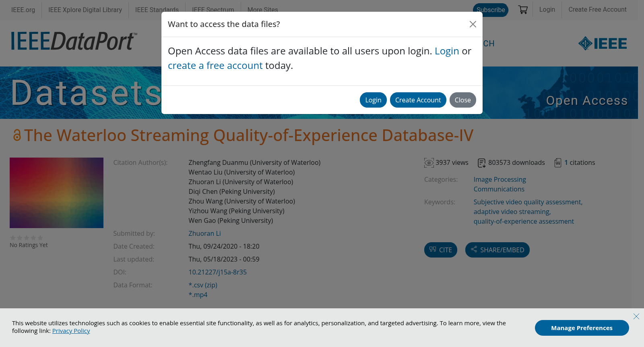Open the Privacy Policy link
Image resolution: width=644 pixels, height=347 pixels.
coord(71,331)
